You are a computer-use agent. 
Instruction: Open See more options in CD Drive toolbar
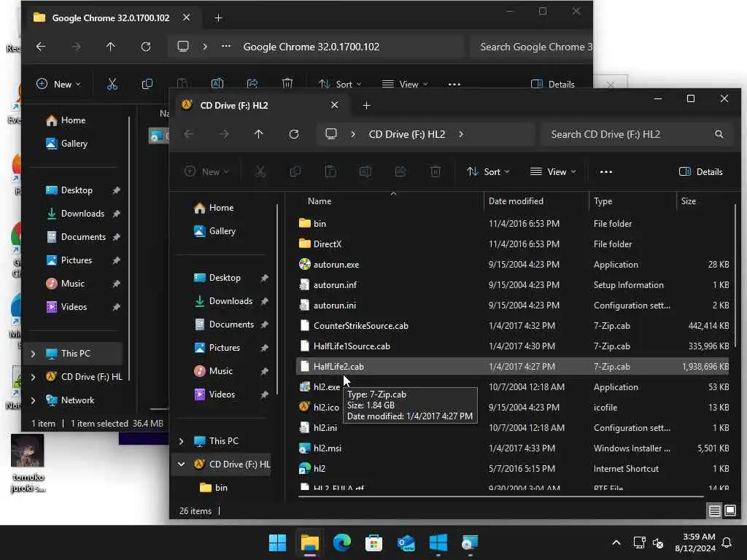(606, 172)
